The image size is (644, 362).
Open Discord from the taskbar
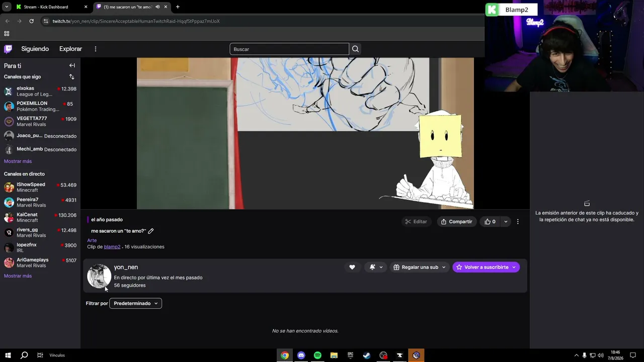[301, 355]
